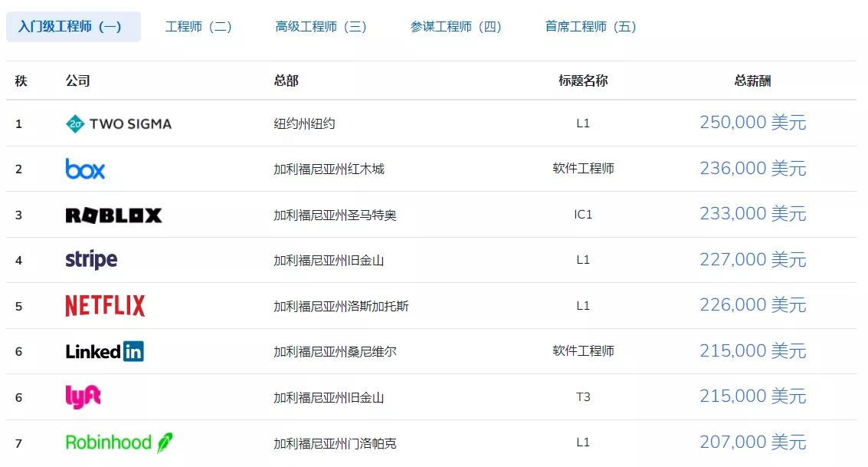The image size is (868, 467).
Task: Click the 公司 column header
Action: 77,81
